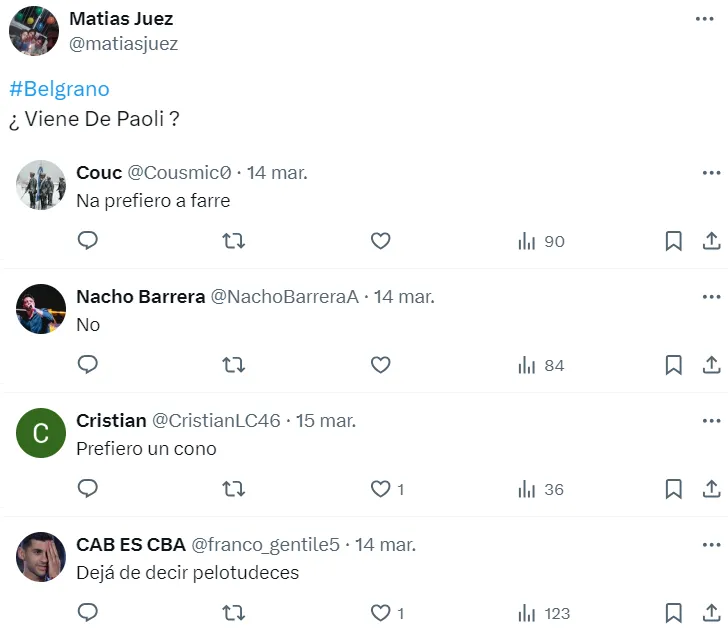Image resolution: width=728 pixels, height=628 pixels.
Task: Click Cristian's green avatar
Action: (x=41, y=433)
